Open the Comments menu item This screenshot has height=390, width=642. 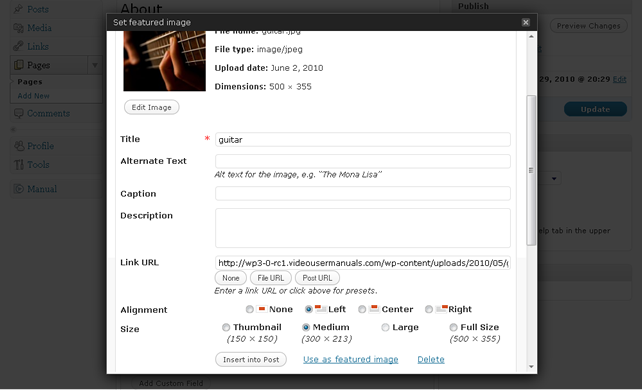point(48,113)
